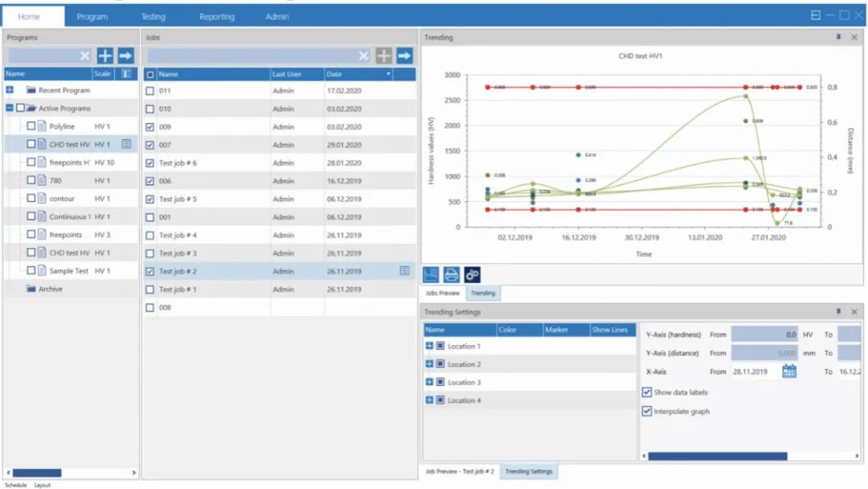Pin the Trending Settings panel
This screenshot has width=868, height=489.
coord(838,312)
